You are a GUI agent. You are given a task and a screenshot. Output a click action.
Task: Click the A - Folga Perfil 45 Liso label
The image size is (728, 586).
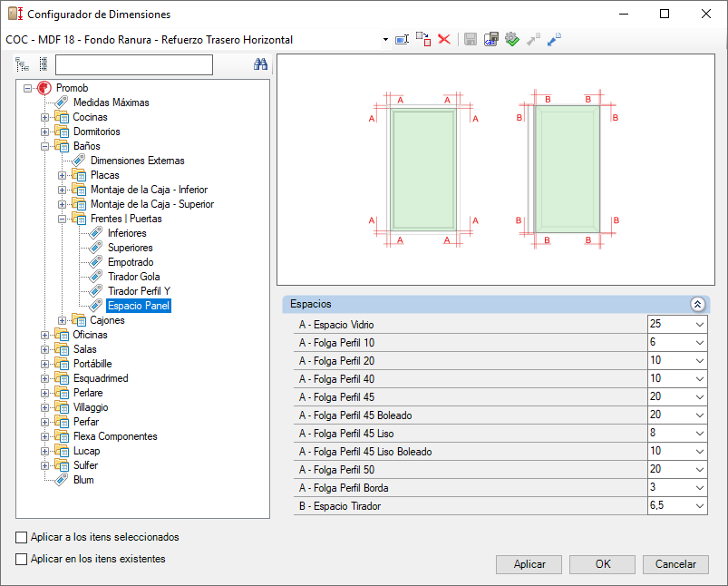click(346, 433)
